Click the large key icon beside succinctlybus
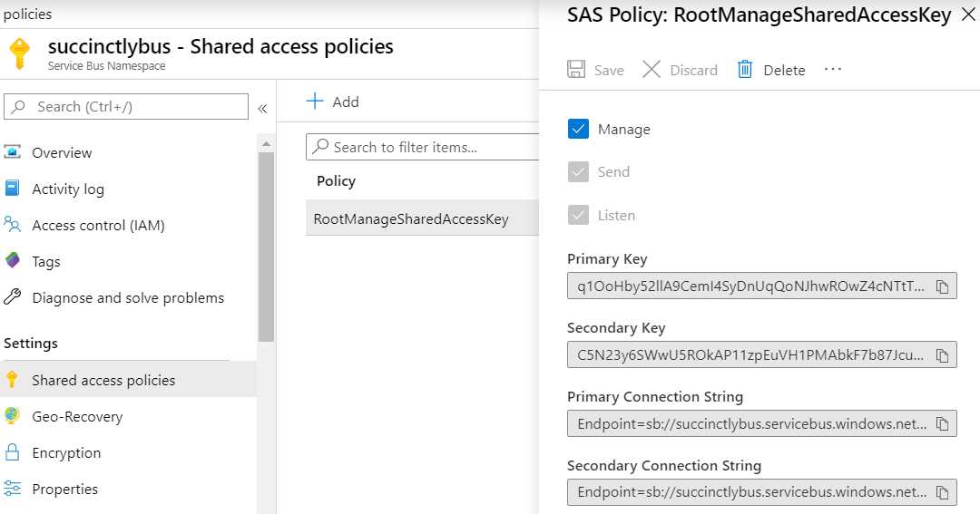The height and width of the screenshot is (514, 980). click(x=19, y=53)
